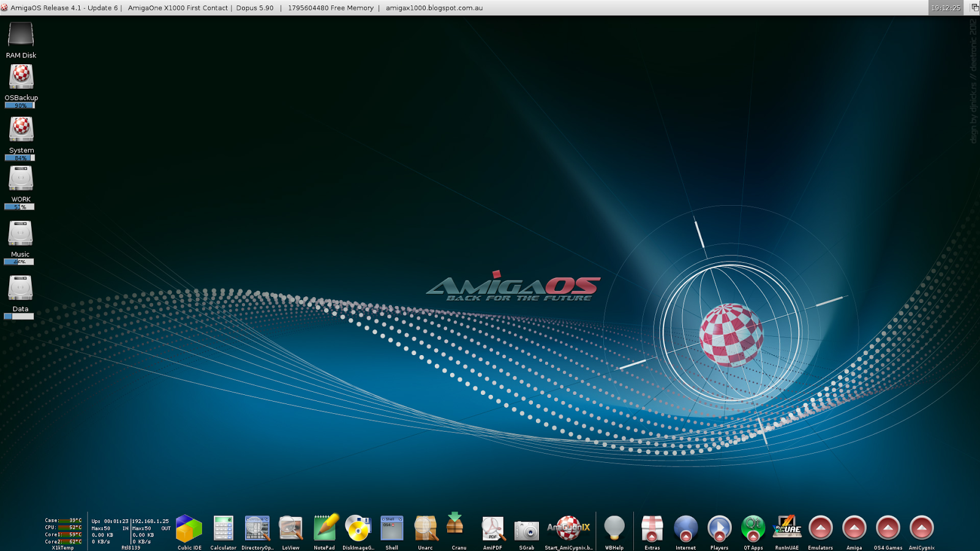980x551 pixels.
Task: Select the WORK drive icon
Action: coord(21,178)
